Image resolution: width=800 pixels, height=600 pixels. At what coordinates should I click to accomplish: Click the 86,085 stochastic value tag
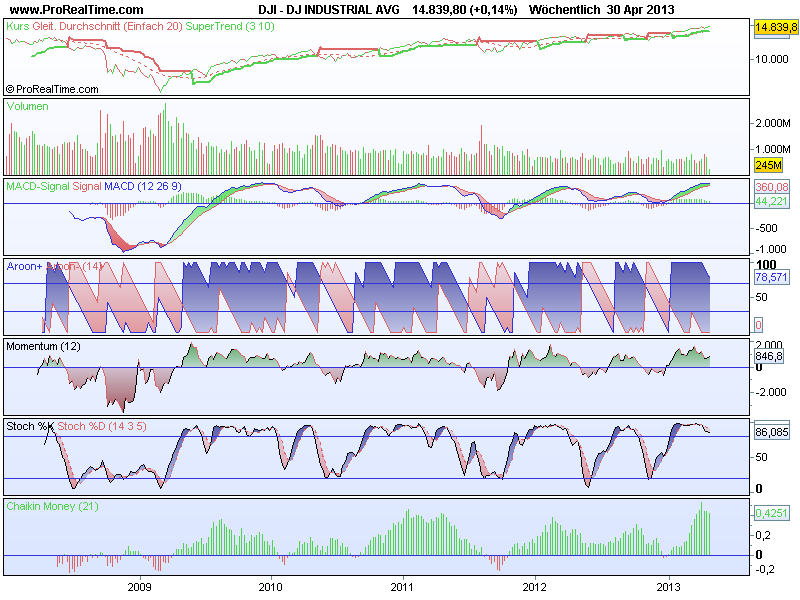click(771, 432)
